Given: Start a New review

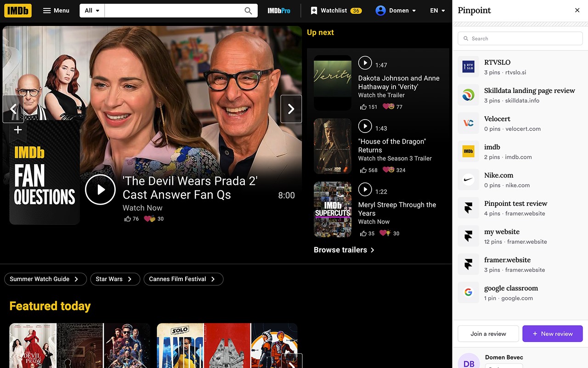Looking at the screenshot, I should tap(553, 333).
